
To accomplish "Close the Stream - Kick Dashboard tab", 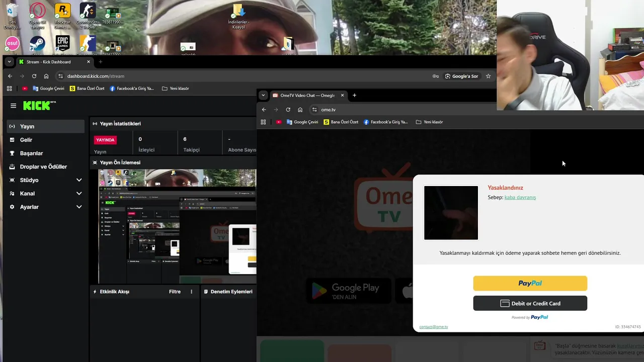I will pos(89,62).
